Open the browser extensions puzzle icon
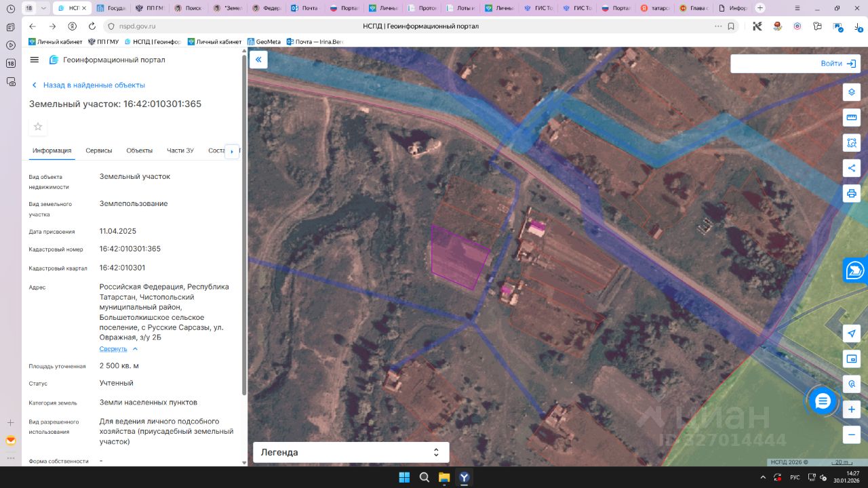 coord(818,26)
